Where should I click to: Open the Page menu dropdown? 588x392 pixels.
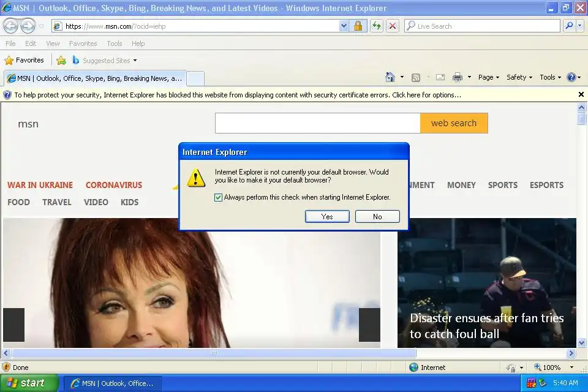tap(489, 77)
